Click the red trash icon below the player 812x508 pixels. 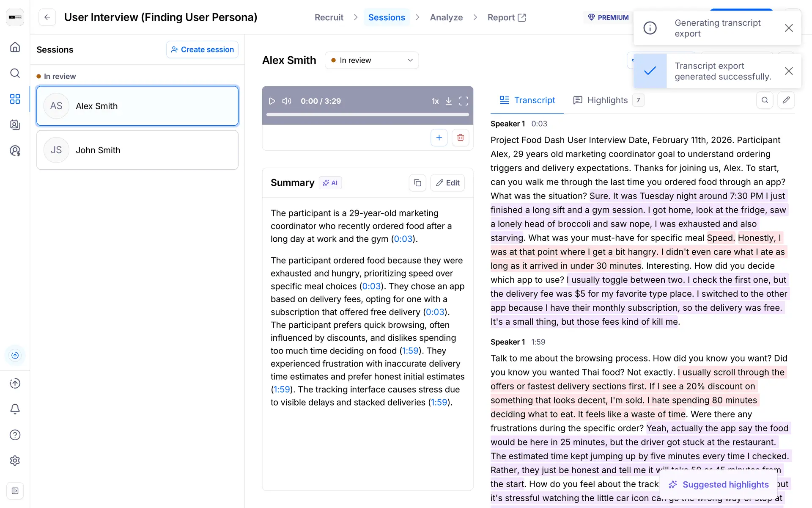pos(460,138)
